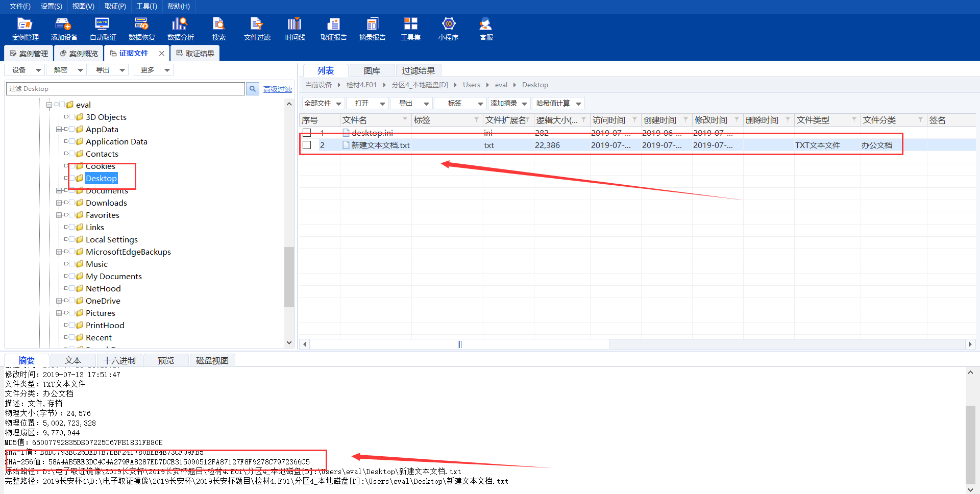Expand the OneDrive folder node
The image size is (980, 494).
click(x=59, y=301)
